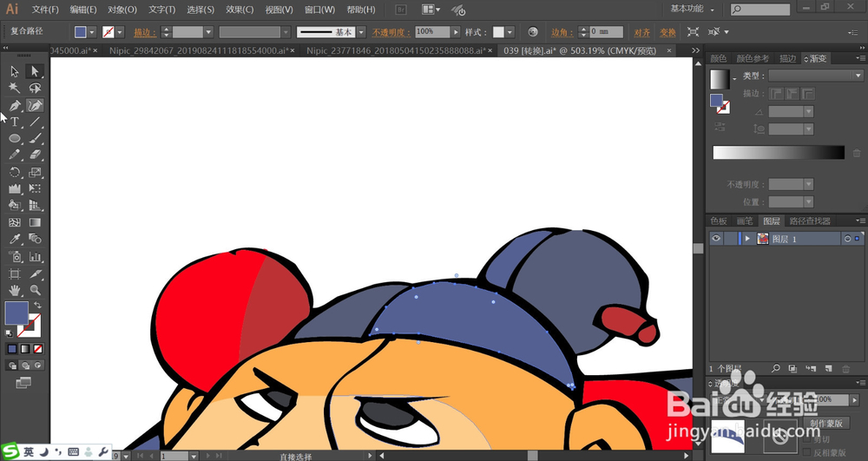Screen dimensions: 868x461
Task: Tick the 剪切 checkbox
Action: tap(806, 439)
